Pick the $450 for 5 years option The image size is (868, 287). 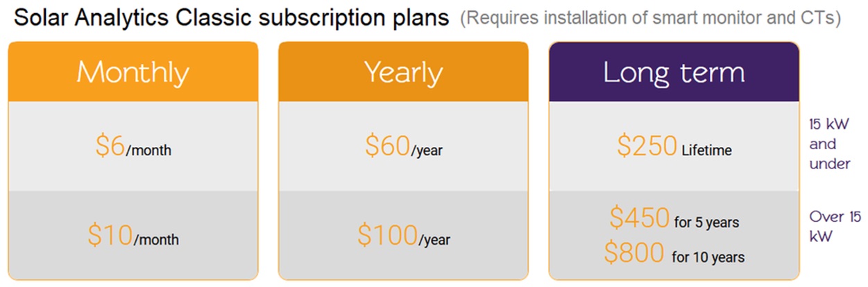pyautogui.click(x=674, y=219)
